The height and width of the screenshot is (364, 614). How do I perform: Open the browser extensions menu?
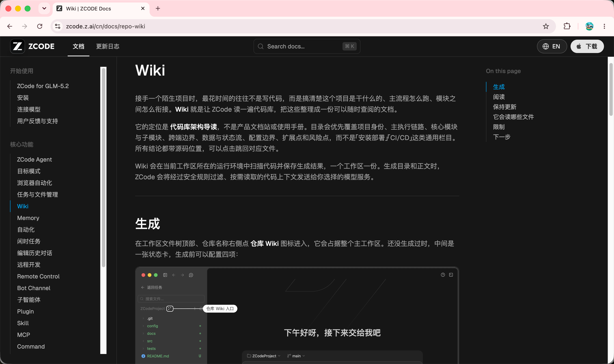point(567,26)
